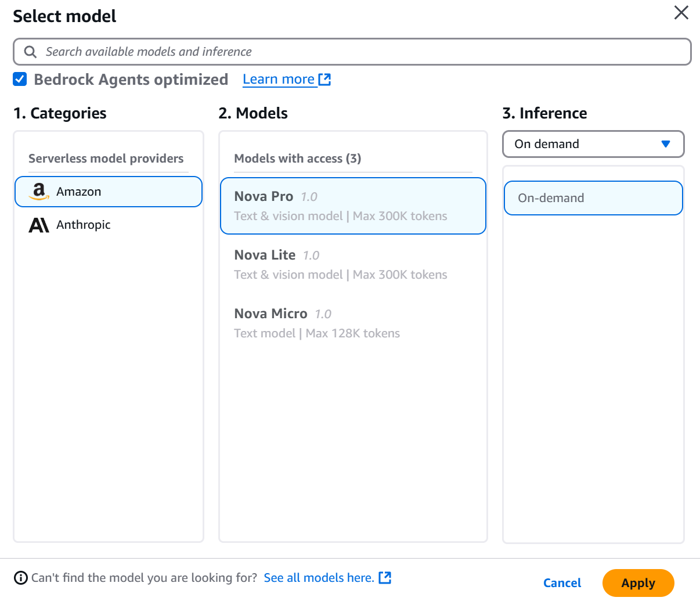Click the Anthropic logo icon
Image resolution: width=700 pixels, height=601 pixels.
click(39, 225)
